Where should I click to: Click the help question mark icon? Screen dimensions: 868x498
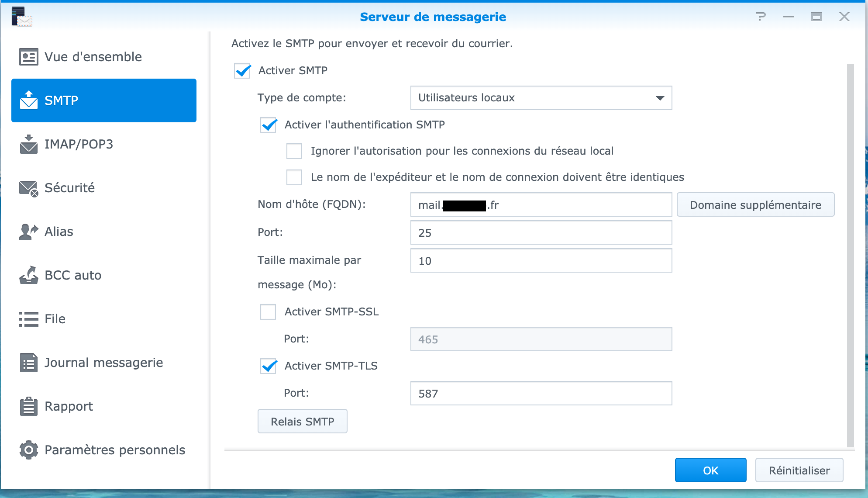[761, 17]
